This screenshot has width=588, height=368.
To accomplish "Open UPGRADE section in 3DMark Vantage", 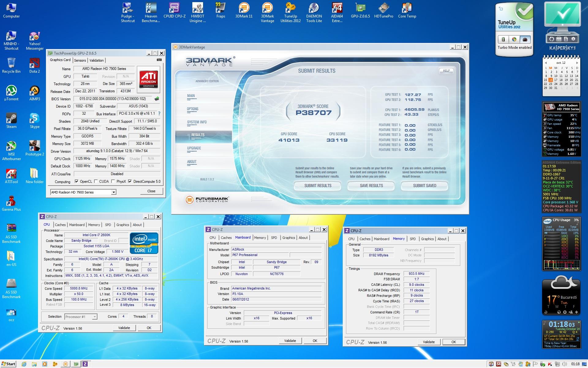I will [194, 148].
